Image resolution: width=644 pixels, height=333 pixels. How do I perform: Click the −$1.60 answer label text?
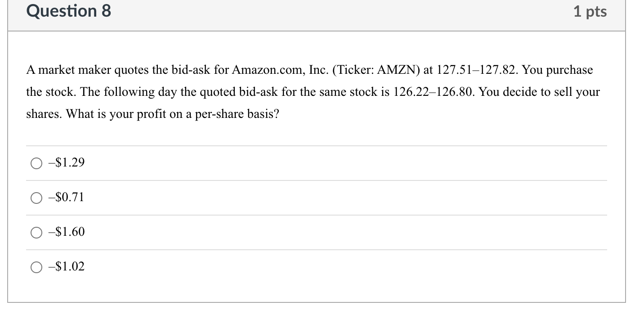click(66, 232)
